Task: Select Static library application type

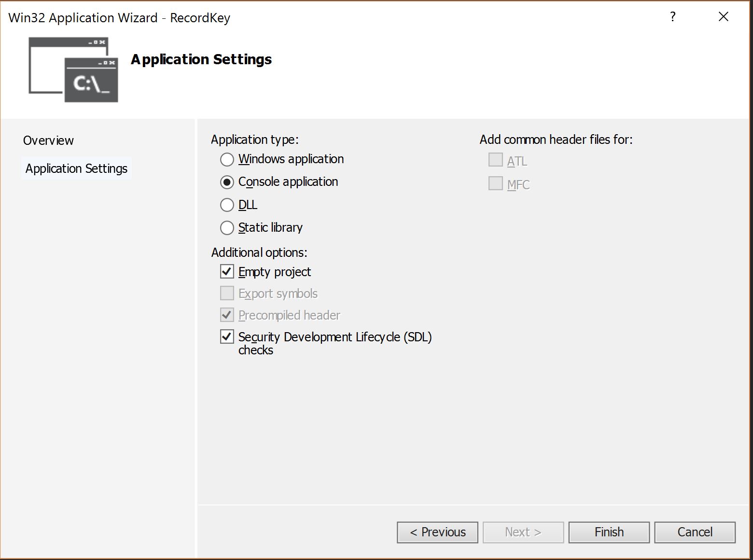Action: tap(227, 227)
